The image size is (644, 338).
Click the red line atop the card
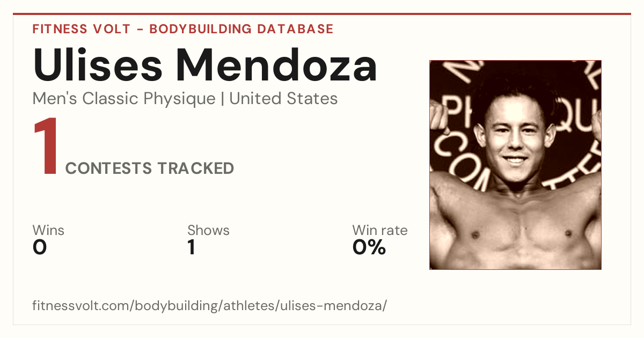click(x=322, y=14)
